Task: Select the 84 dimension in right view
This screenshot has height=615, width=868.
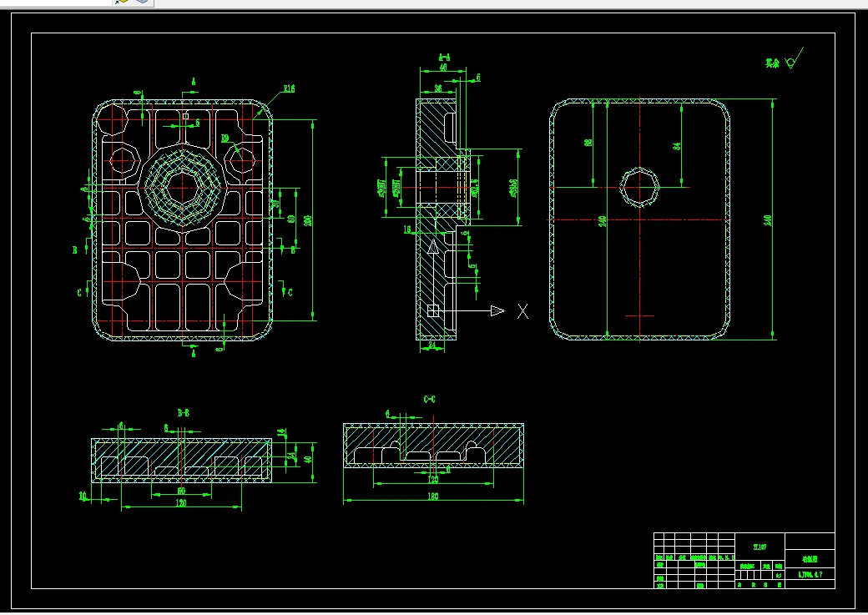Action: pyautogui.click(x=676, y=146)
